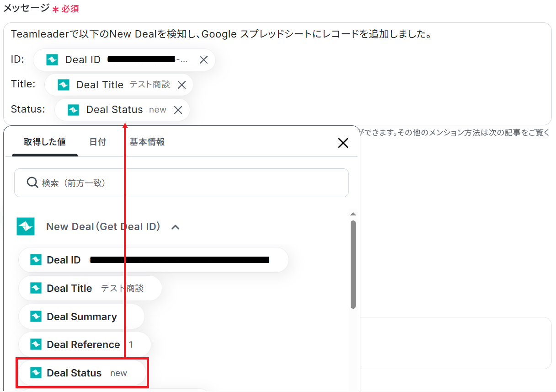Remove the Deal Status chip from message

click(178, 110)
